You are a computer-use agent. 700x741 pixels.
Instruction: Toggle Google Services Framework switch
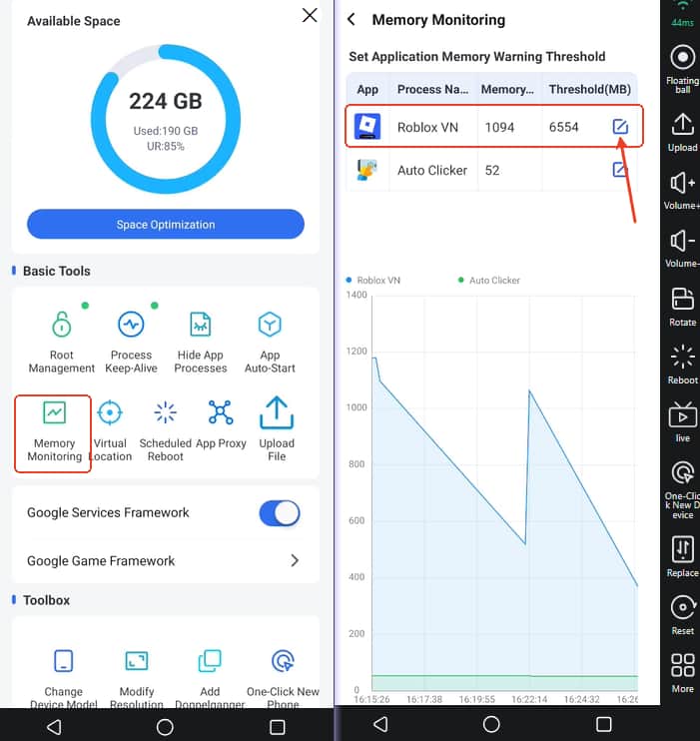click(280, 513)
